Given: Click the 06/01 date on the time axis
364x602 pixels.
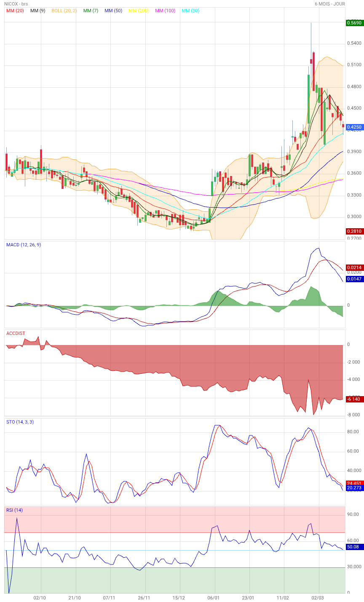Looking at the screenshot, I should click(x=214, y=598).
